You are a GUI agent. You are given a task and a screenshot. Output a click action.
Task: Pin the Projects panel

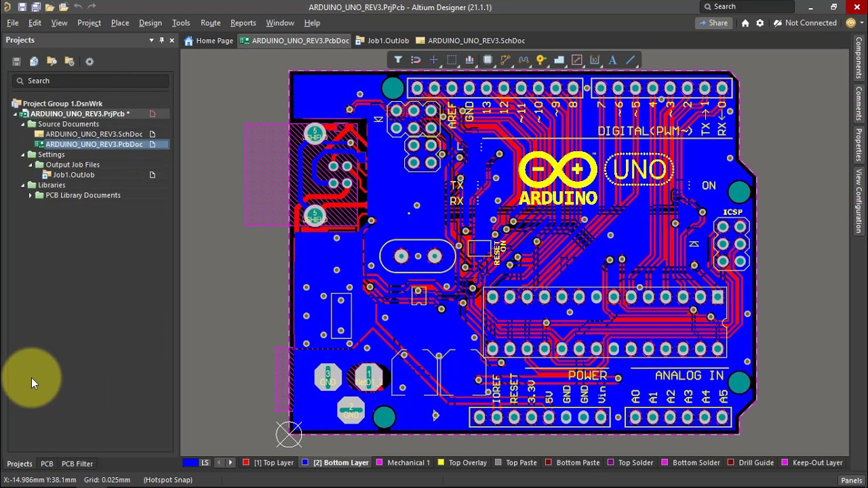[161, 41]
